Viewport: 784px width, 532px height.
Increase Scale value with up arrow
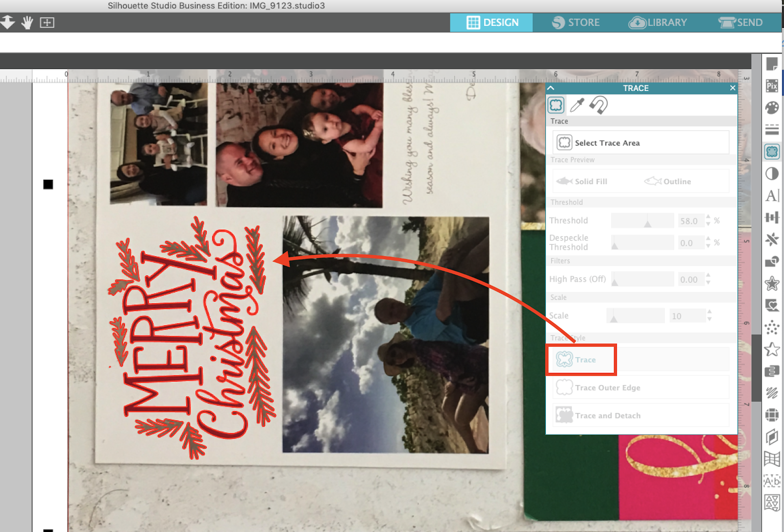tap(709, 312)
